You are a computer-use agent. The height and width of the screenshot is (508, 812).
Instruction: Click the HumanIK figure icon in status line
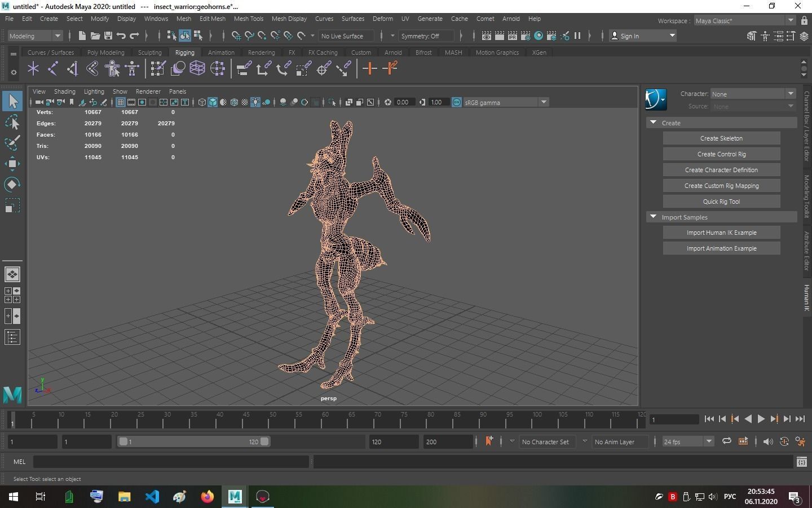765,36
